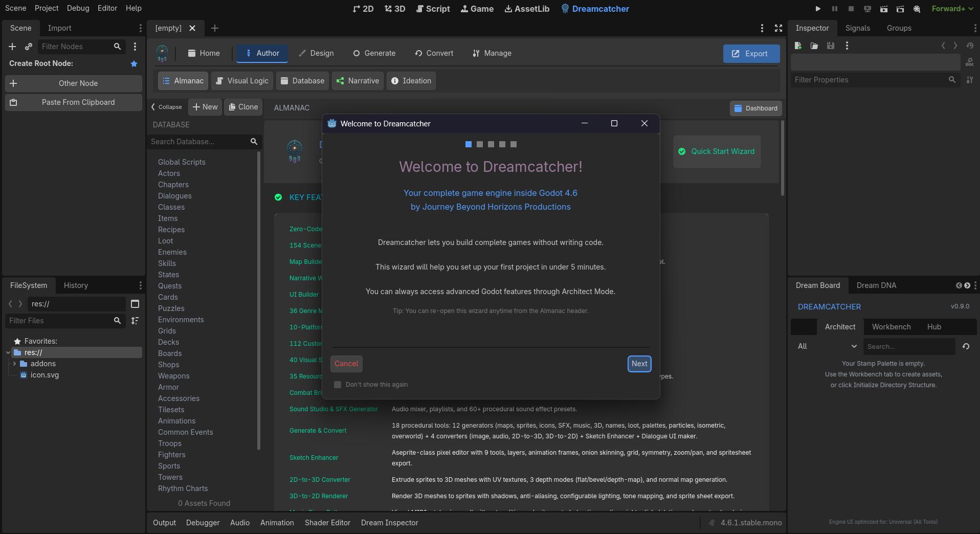Viewport: 980px width, 534px height.
Task: Collapse the database sidebar
Action: tap(167, 107)
